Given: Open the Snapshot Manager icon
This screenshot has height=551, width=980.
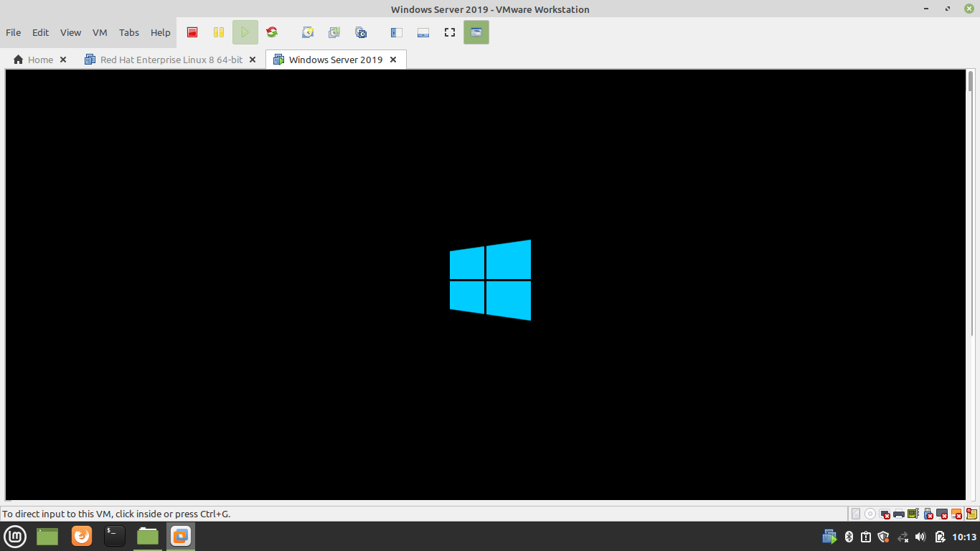Looking at the screenshot, I should (361, 32).
